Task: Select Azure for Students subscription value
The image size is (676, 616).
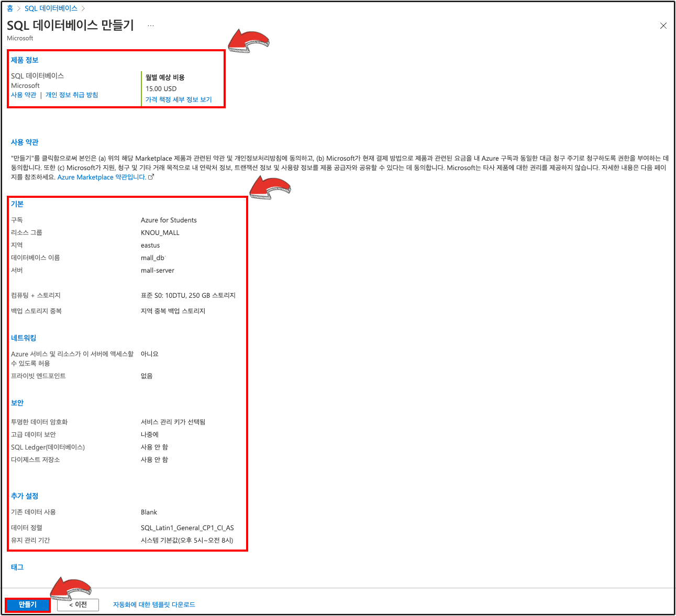Action: pos(169,220)
